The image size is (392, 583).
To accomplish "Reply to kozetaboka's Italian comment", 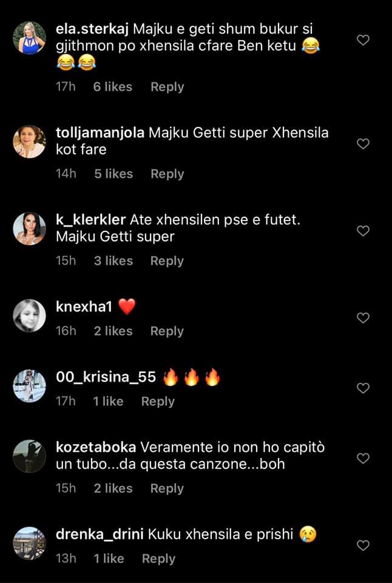I will 167,488.
